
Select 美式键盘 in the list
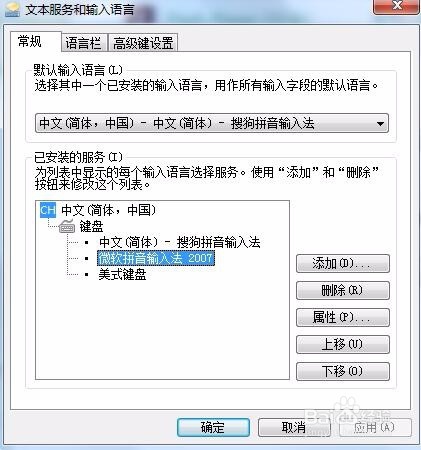point(122,274)
